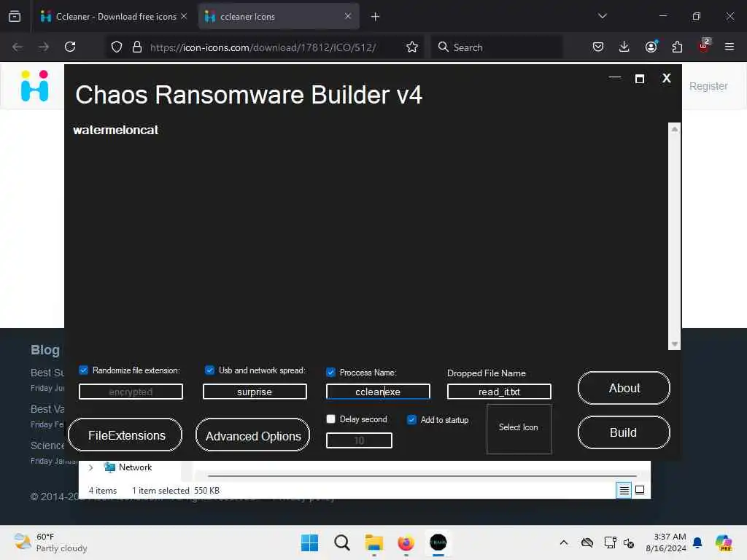This screenshot has height=560, width=747.
Task: Open clock showing 3:37 AM
Action: tap(666, 542)
